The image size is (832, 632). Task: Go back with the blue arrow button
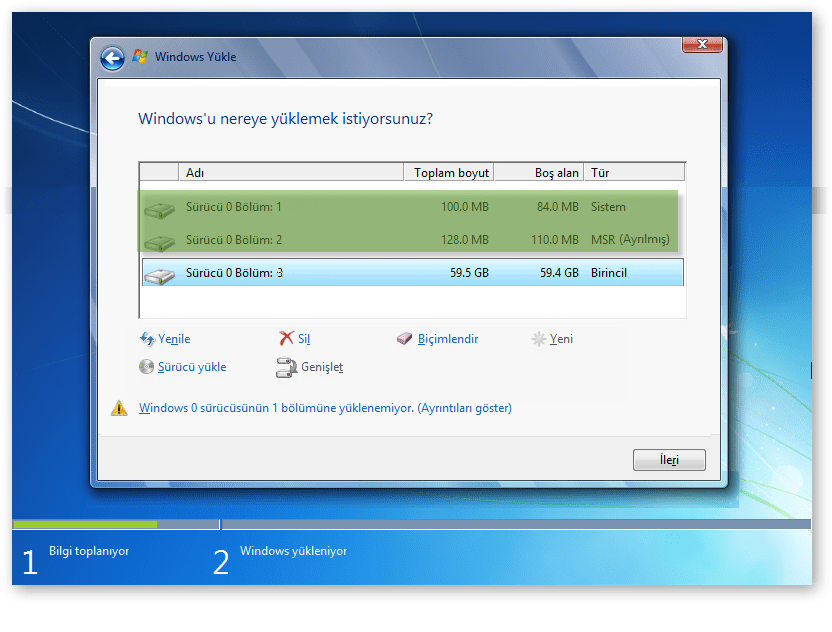click(x=112, y=58)
